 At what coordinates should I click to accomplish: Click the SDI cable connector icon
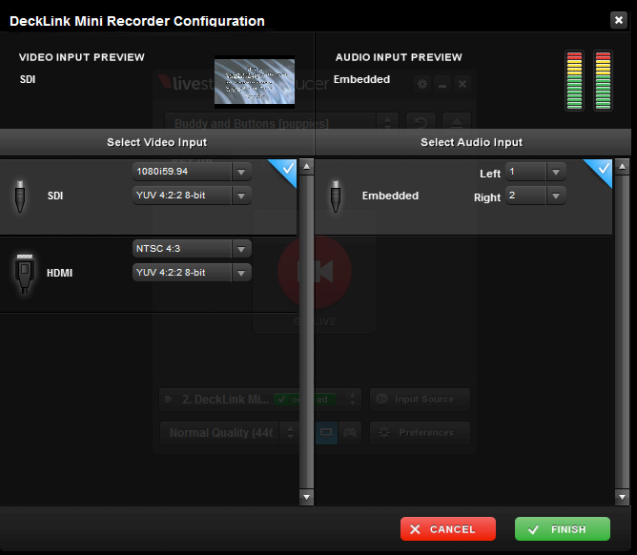(x=20, y=196)
